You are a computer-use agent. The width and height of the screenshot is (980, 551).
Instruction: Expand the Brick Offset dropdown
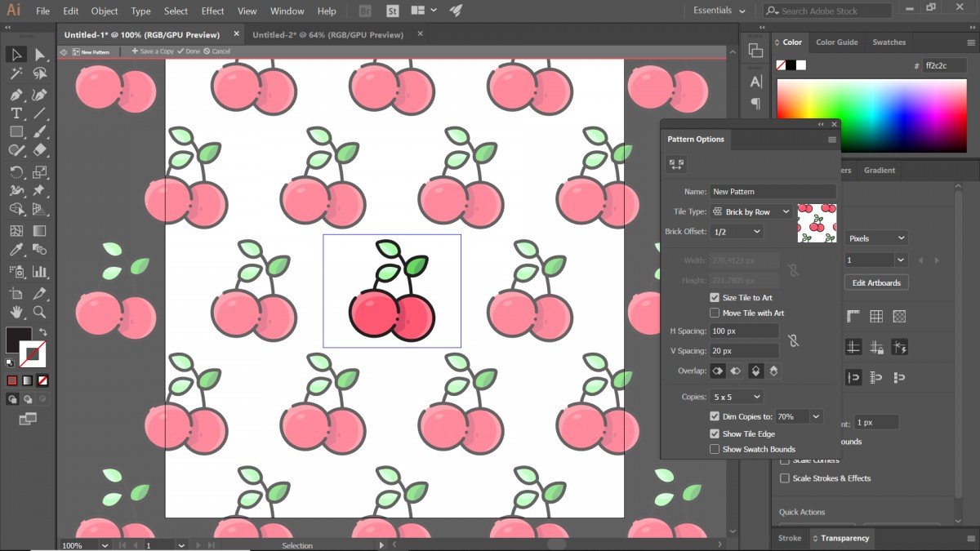[x=736, y=232]
